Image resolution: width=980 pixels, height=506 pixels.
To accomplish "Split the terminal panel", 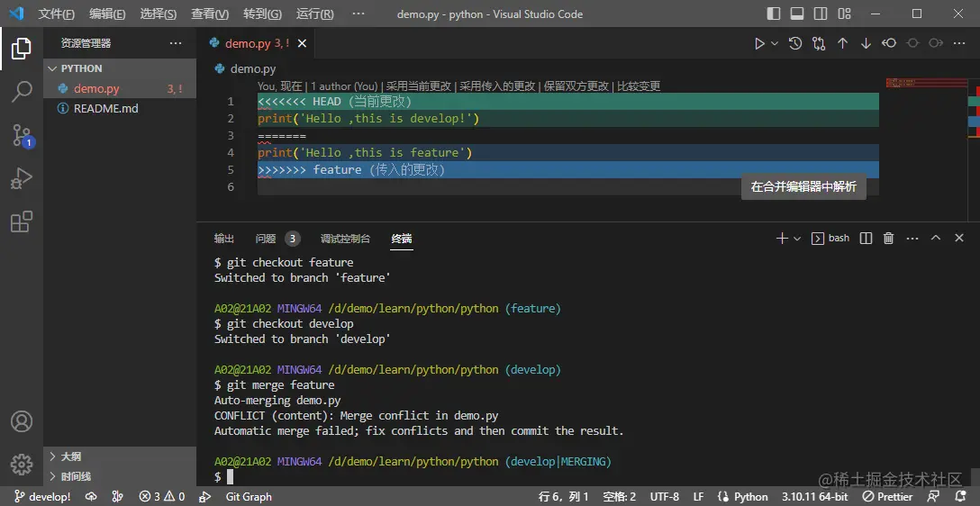I will (x=866, y=239).
